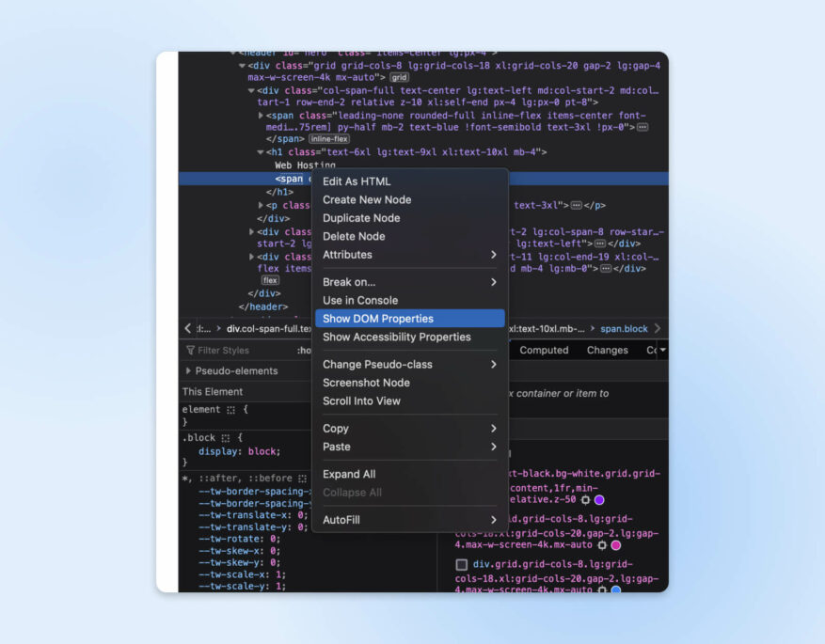825x644 pixels.
Task: Check the grid overlay checkbox for div.grid
Action: 461,563
